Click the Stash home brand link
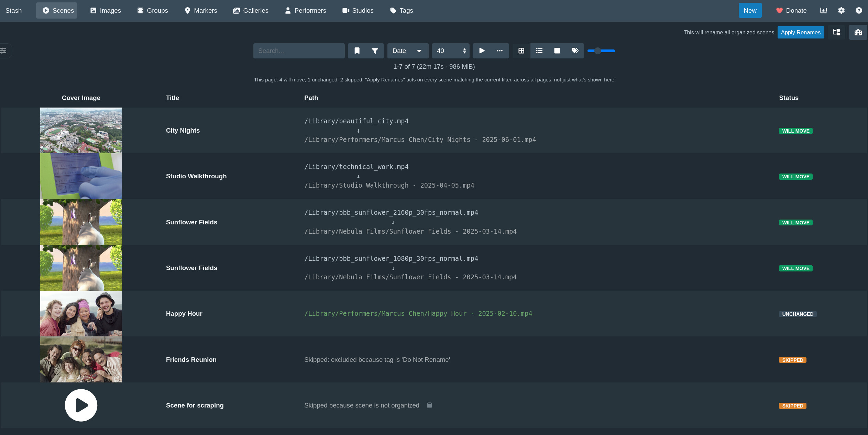This screenshot has height=435, width=868. [13, 11]
